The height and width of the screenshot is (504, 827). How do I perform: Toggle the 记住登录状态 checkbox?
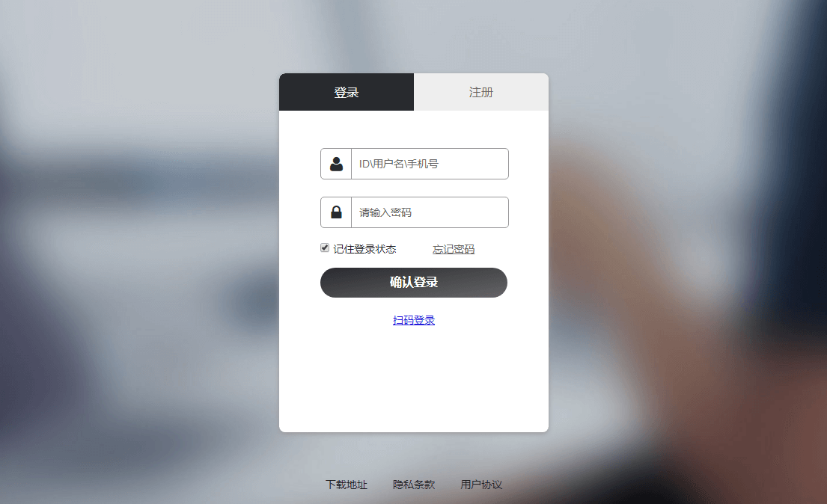coord(325,248)
